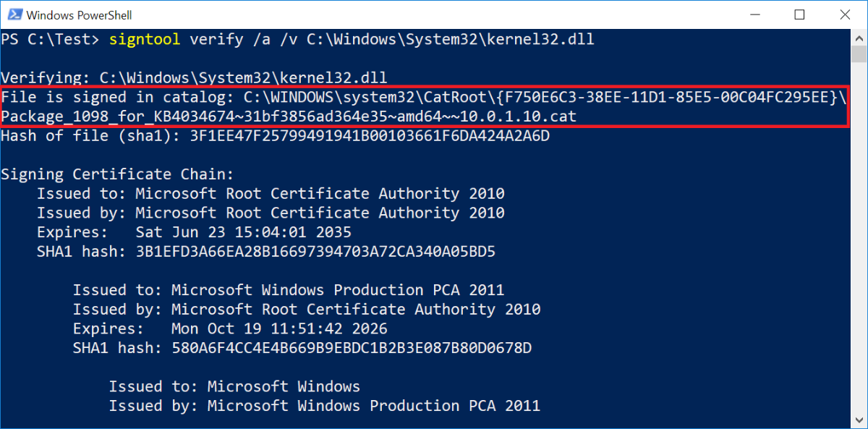Click the scrollbar up arrow
Viewport: 868px width, 429px height.
coord(859,35)
